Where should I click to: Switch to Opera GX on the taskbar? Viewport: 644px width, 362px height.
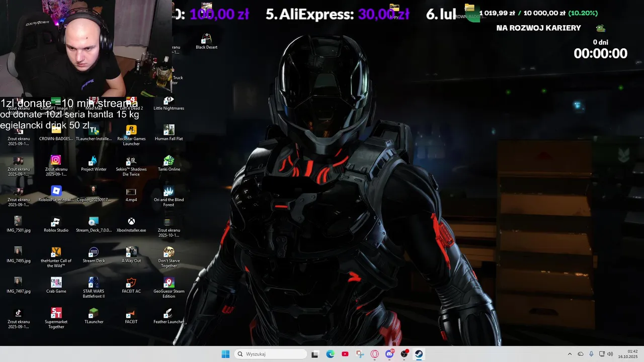[374, 354]
